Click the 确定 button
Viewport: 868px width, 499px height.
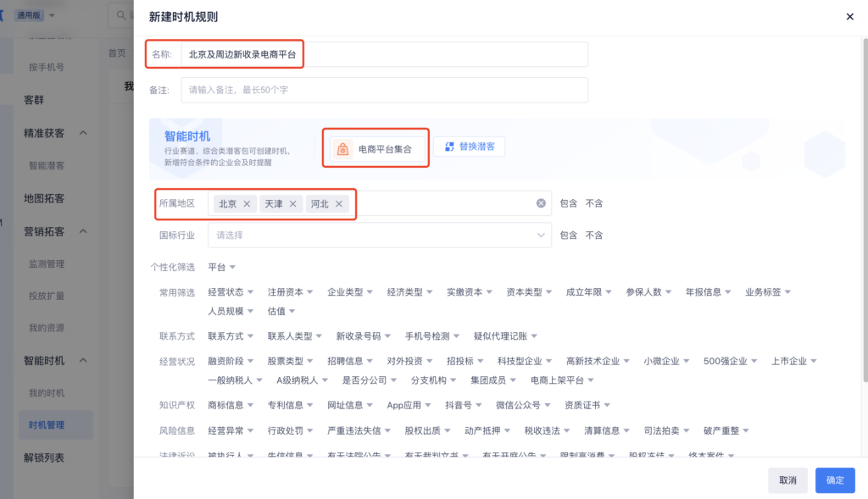coord(835,480)
